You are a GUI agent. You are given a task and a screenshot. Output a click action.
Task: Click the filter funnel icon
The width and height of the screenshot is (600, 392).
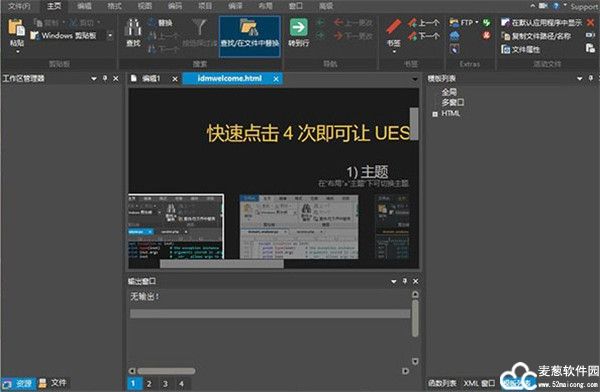coord(199,27)
